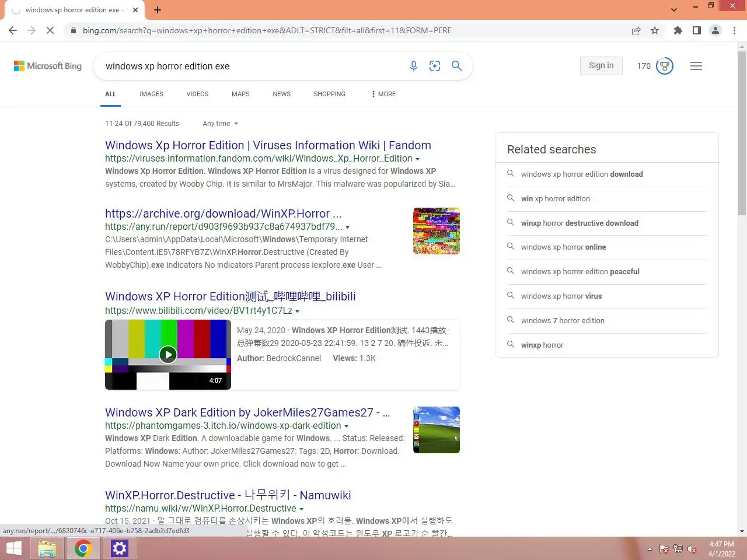Toggle the Chrome side panel icon
Screen dimensions: 747x560
pos(697,30)
